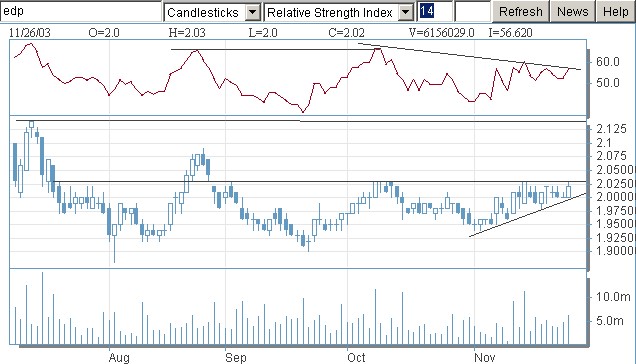Select the Relative Strength Index combo box
This screenshot has width=636, height=364.
[338, 13]
